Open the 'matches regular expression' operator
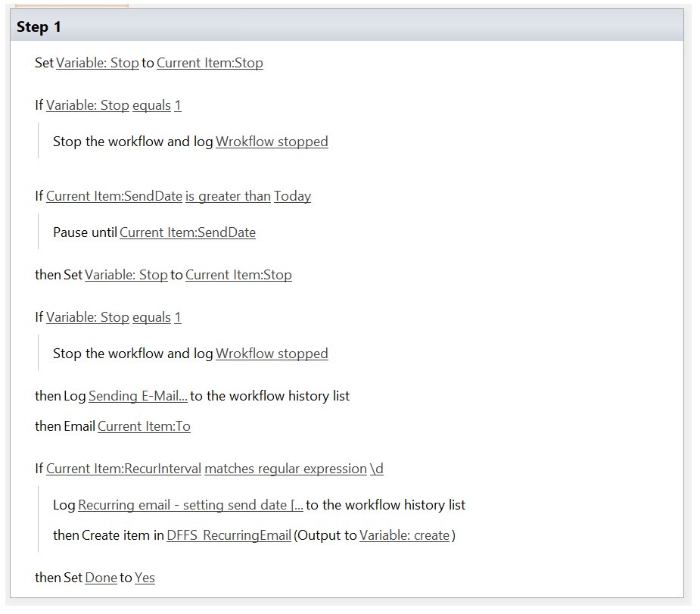 click(285, 469)
